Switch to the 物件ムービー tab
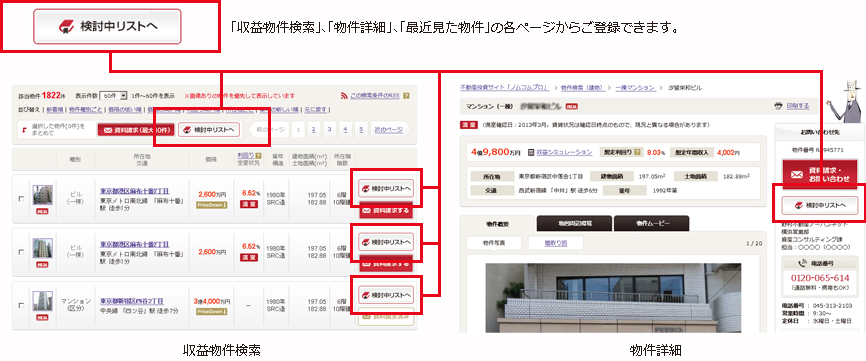The image size is (866, 361). 651,224
